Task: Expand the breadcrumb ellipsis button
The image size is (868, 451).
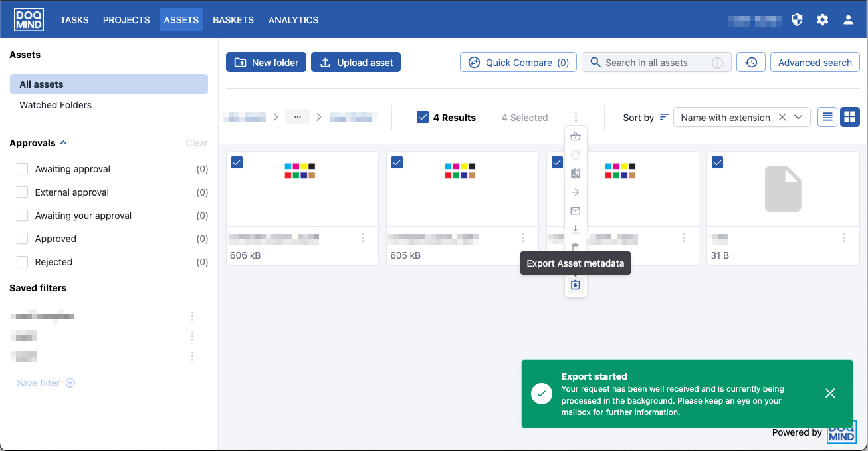Action: pos(297,117)
